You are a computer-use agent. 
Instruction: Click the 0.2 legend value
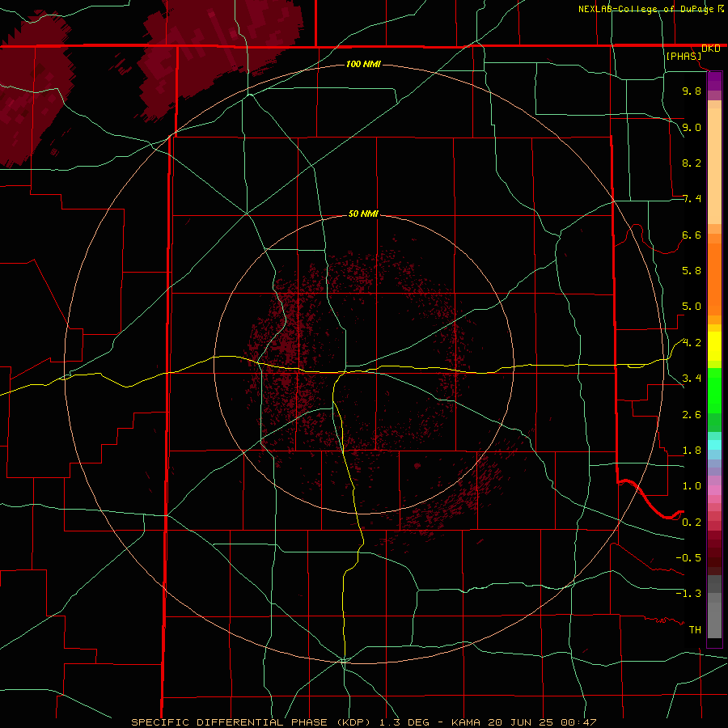692,523
